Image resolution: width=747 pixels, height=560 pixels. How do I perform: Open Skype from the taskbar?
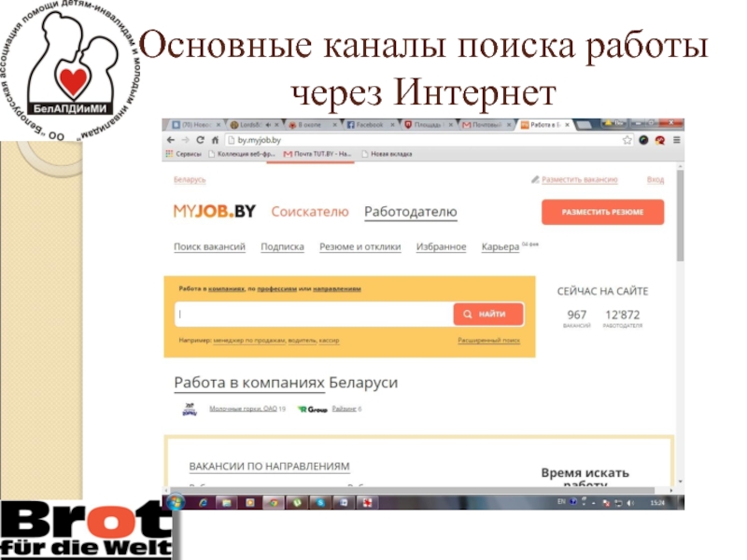point(320,502)
